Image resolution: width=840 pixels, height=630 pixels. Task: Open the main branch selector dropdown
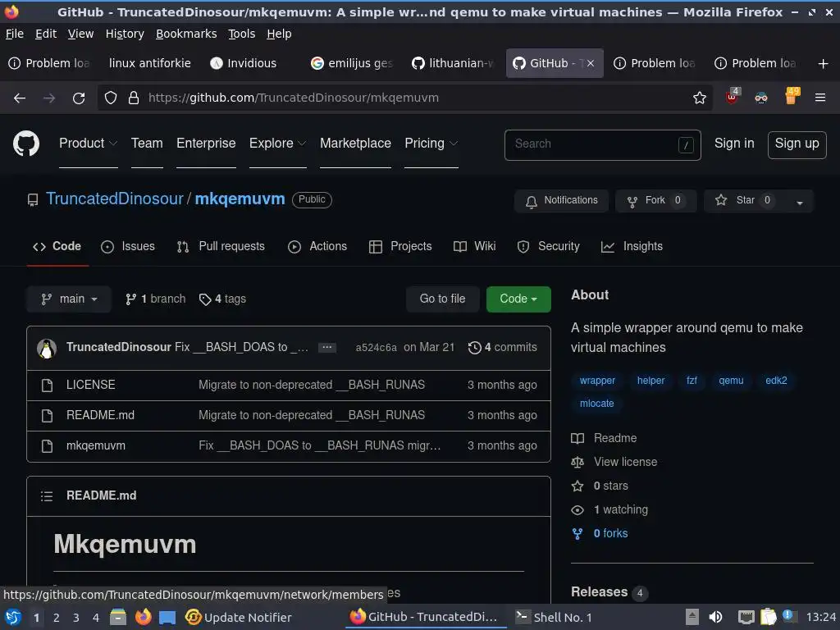69,299
